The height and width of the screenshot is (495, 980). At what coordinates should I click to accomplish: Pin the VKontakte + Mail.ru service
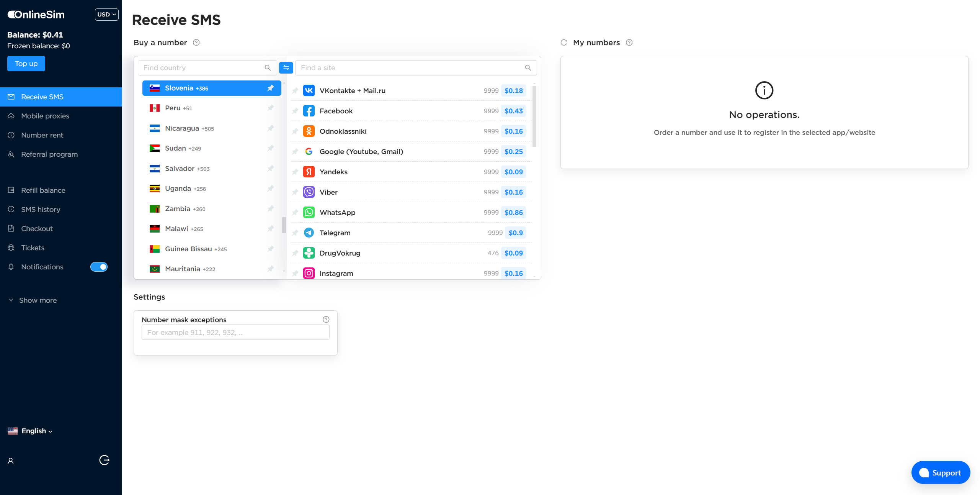pyautogui.click(x=295, y=91)
